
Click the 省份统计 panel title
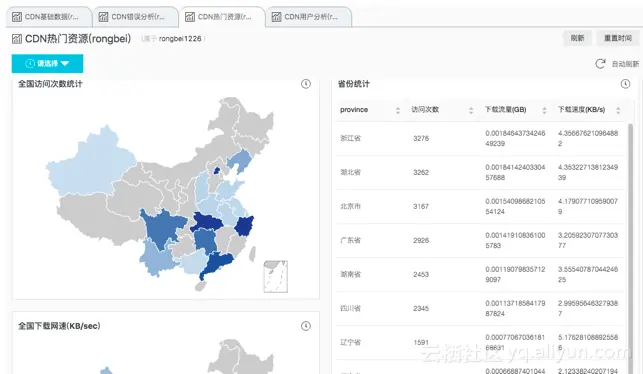tap(353, 84)
